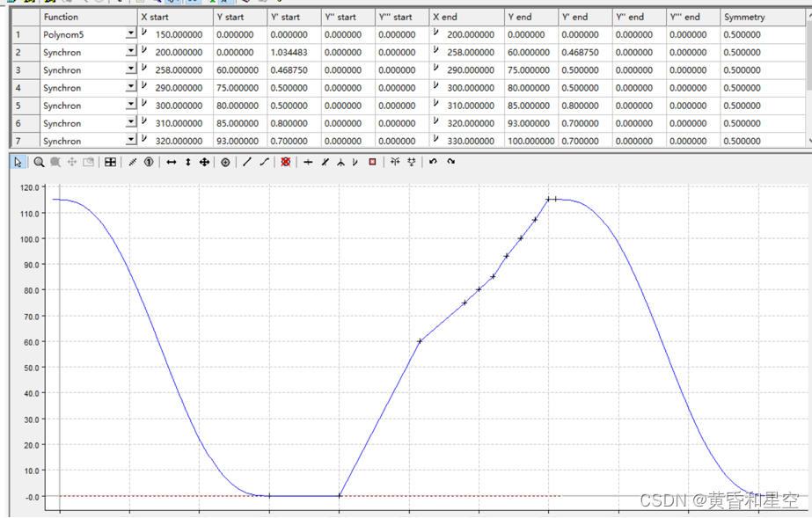Select the horizontal double-arrow tool
Viewport: 812px width, 518px height.
[172, 163]
